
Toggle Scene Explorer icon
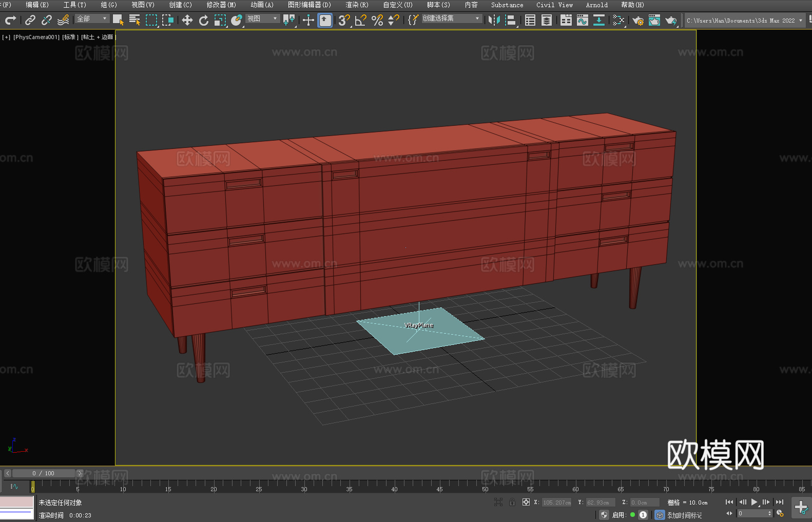click(x=530, y=20)
